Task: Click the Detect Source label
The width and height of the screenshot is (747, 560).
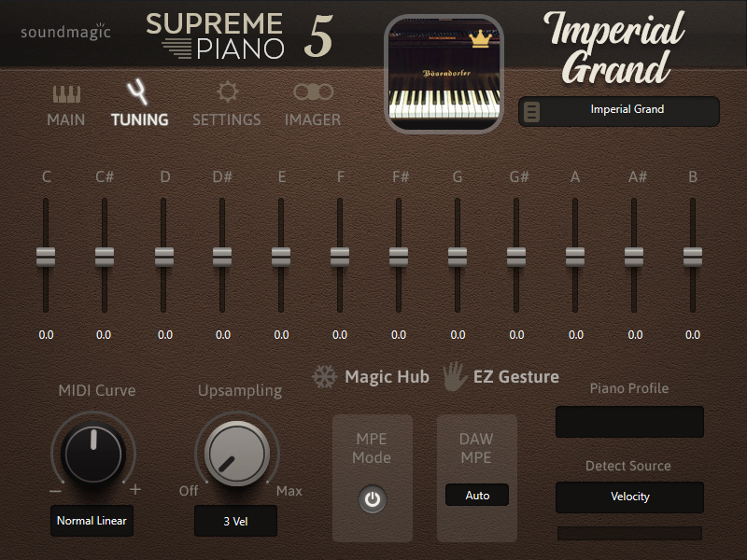Action: (x=627, y=466)
